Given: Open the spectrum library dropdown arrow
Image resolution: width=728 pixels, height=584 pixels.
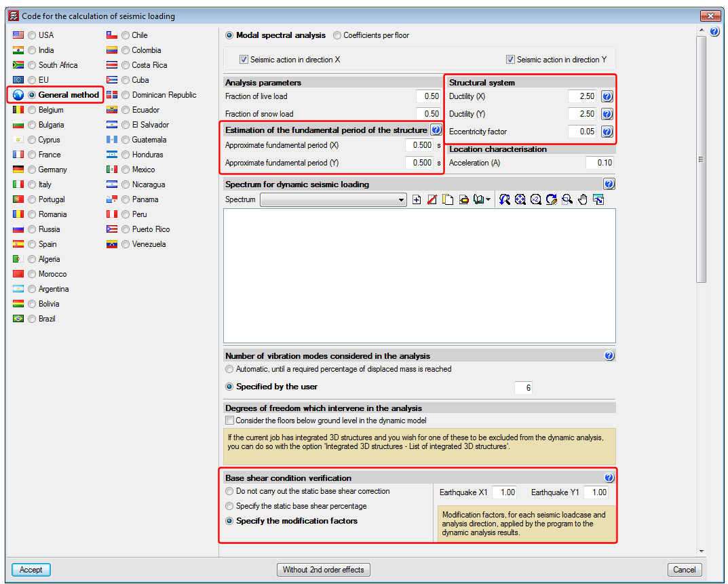Looking at the screenshot, I should pyautogui.click(x=488, y=200).
